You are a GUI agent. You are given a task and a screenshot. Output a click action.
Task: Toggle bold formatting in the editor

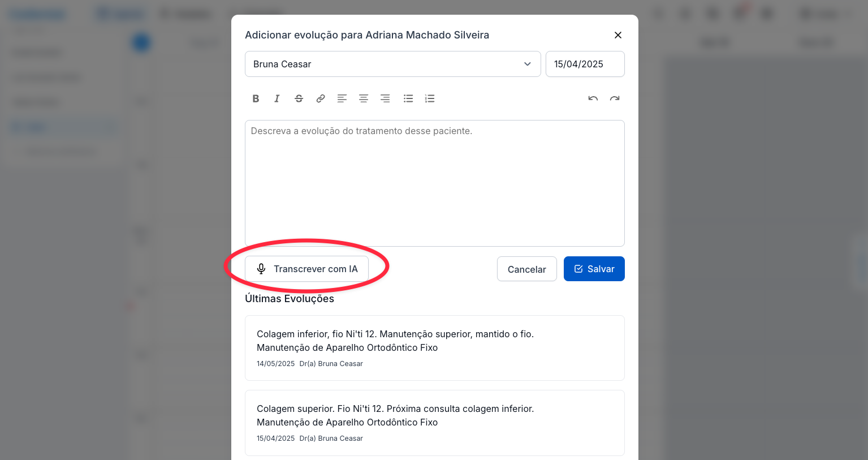click(256, 98)
